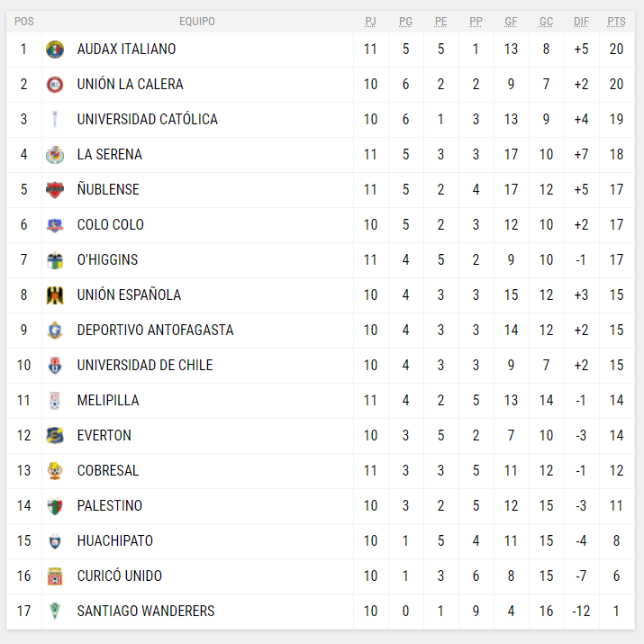The width and height of the screenshot is (644, 644).
Task: Click the Colo Colo badge icon
Action: (55, 225)
